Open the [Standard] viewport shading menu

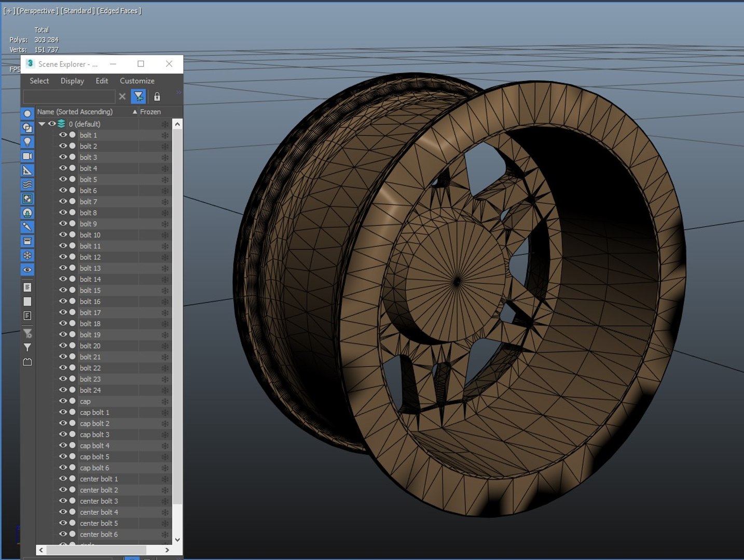(78, 11)
